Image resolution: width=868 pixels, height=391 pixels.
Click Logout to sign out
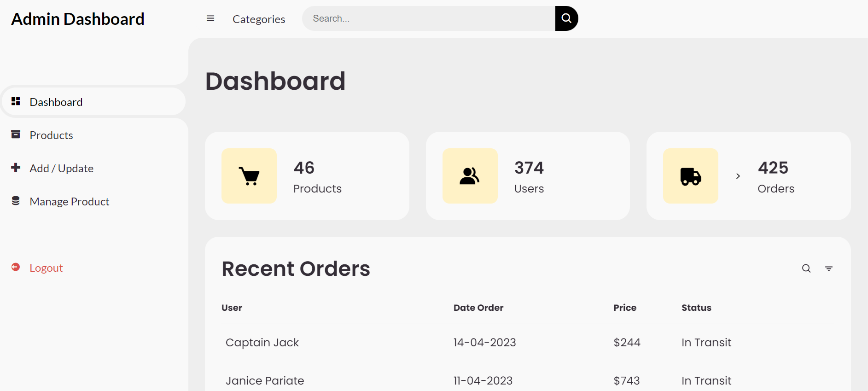46,268
